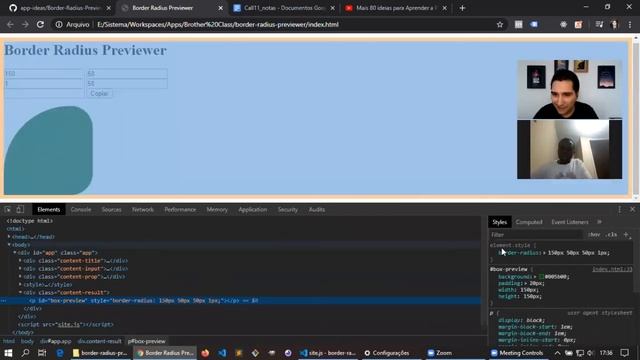The height and width of the screenshot is (360, 640).
Task: Switch to the Event Listeners tab
Action: point(570,222)
